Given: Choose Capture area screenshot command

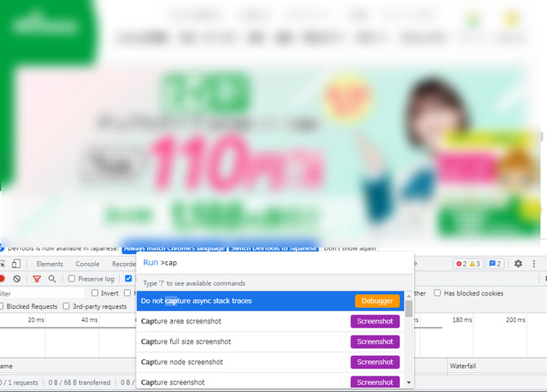Looking at the screenshot, I should click(181, 321).
